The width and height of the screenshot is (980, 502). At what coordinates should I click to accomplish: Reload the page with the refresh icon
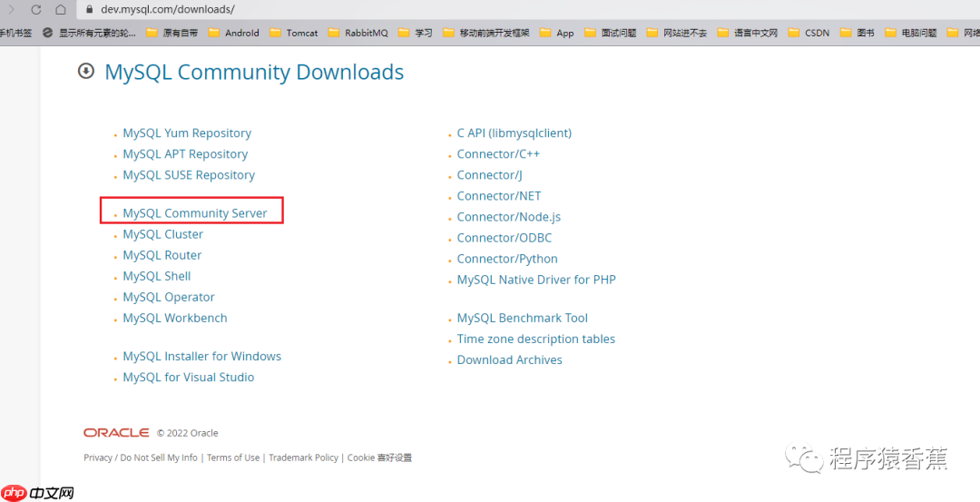[35, 9]
